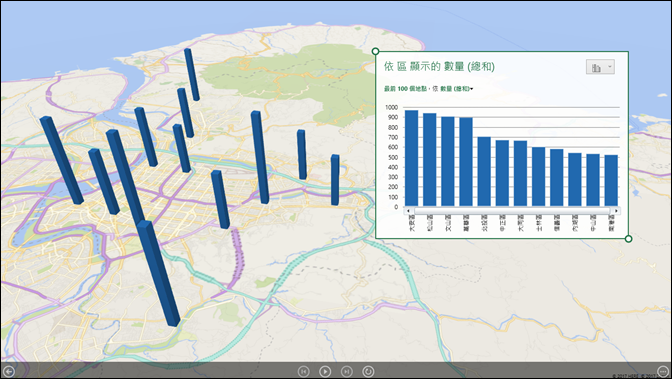672x379 pixels.
Task: Select the top-left chart resize handle
Action: pyautogui.click(x=375, y=51)
